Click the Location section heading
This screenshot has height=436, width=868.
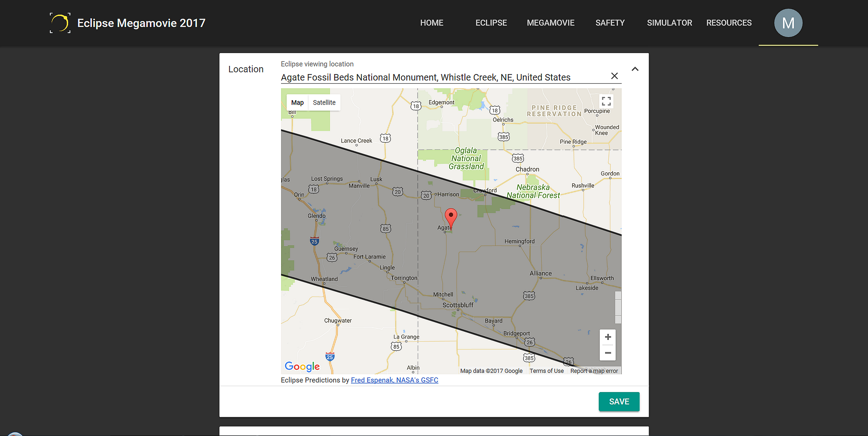coord(246,69)
